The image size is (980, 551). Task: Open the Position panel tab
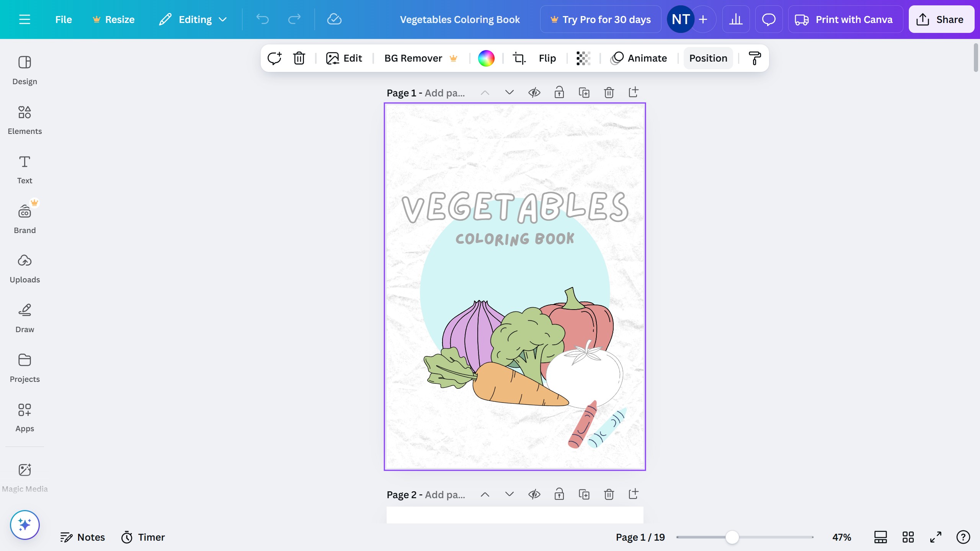pos(708,58)
